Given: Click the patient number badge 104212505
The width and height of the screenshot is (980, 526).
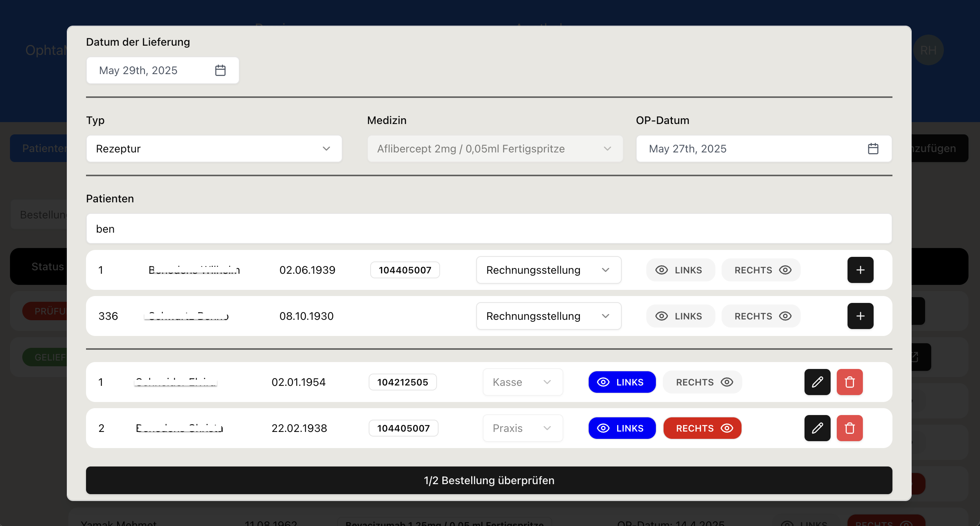Looking at the screenshot, I should [x=402, y=382].
